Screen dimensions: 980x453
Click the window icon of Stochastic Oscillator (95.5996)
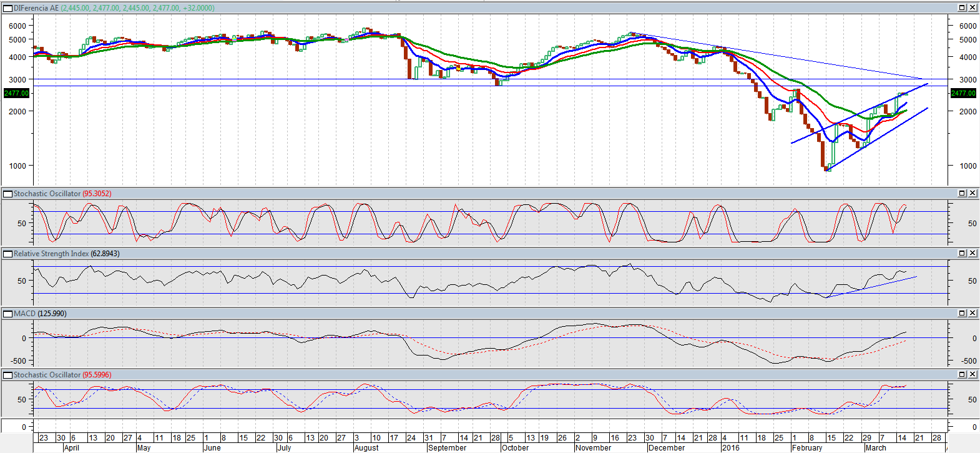click(x=8, y=375)
